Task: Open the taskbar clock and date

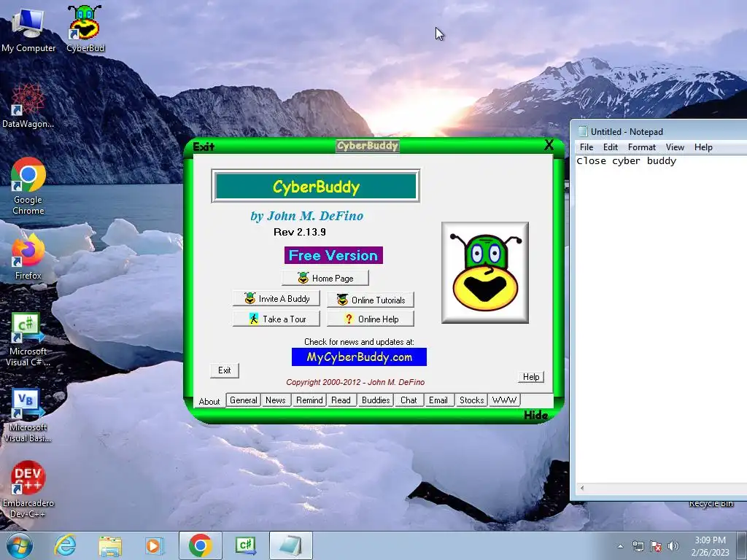Action: click(710, 546)
